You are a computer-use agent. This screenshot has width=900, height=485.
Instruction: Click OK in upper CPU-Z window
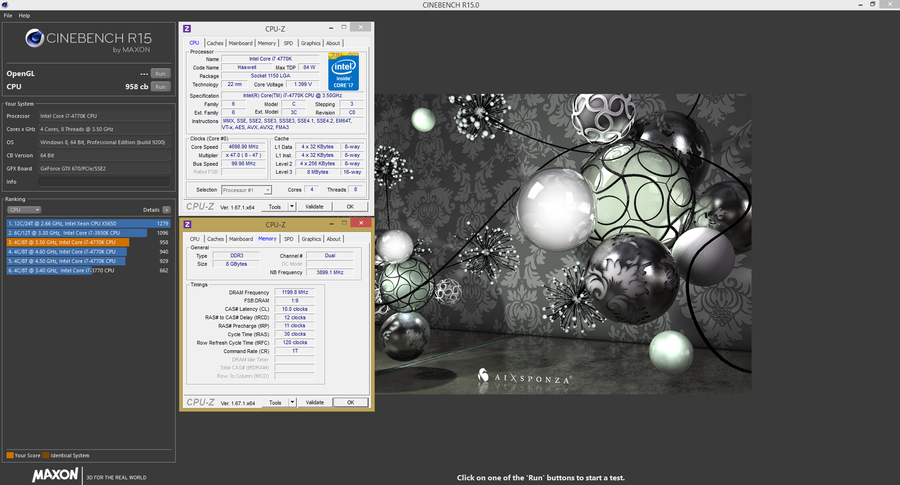(x=350, y=207)
